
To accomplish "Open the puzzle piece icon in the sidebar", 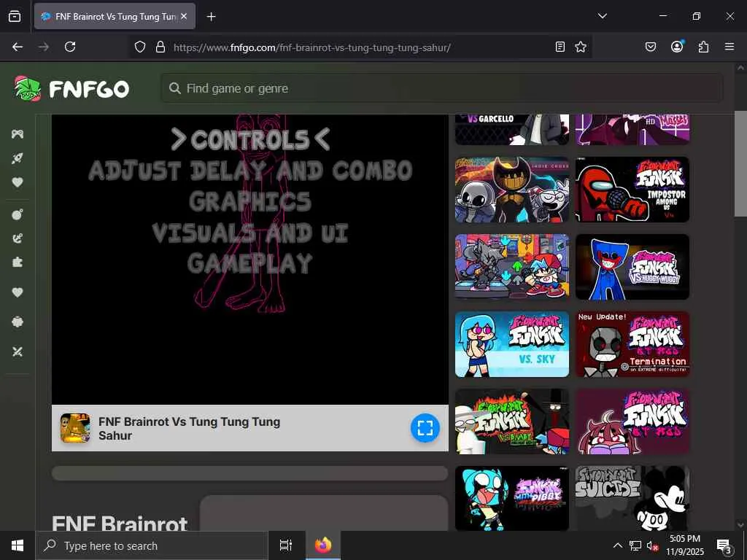I will click(18, 262).
